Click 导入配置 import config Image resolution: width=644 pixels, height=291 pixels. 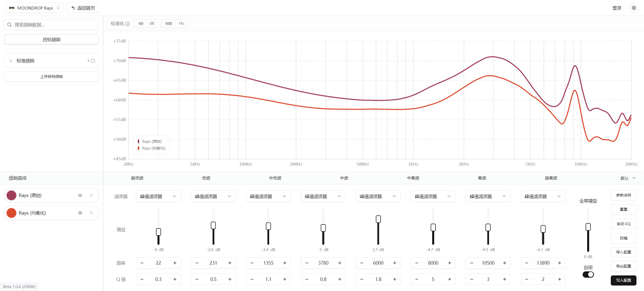click(x=623, y=252)
